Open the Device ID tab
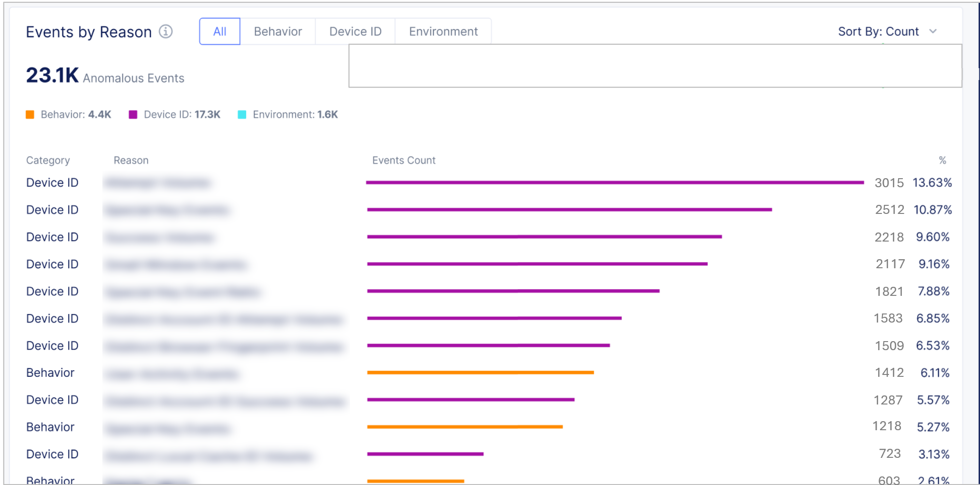 [355, 31]
